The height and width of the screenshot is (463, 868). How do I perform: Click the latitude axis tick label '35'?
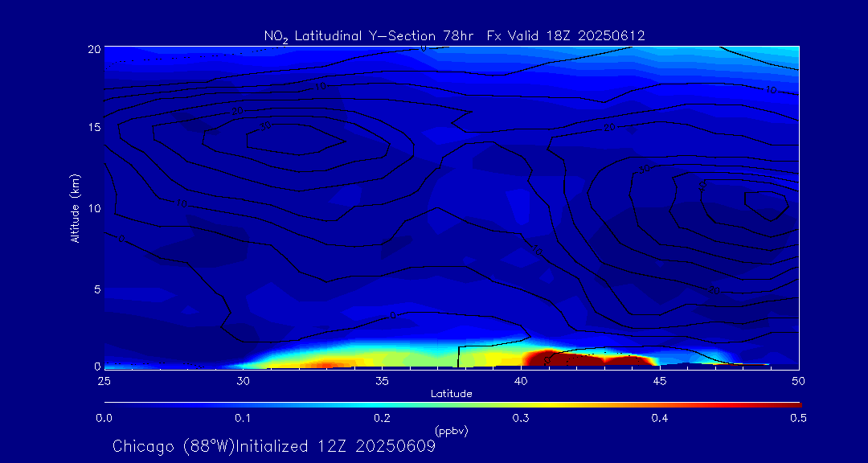[382, 381]
